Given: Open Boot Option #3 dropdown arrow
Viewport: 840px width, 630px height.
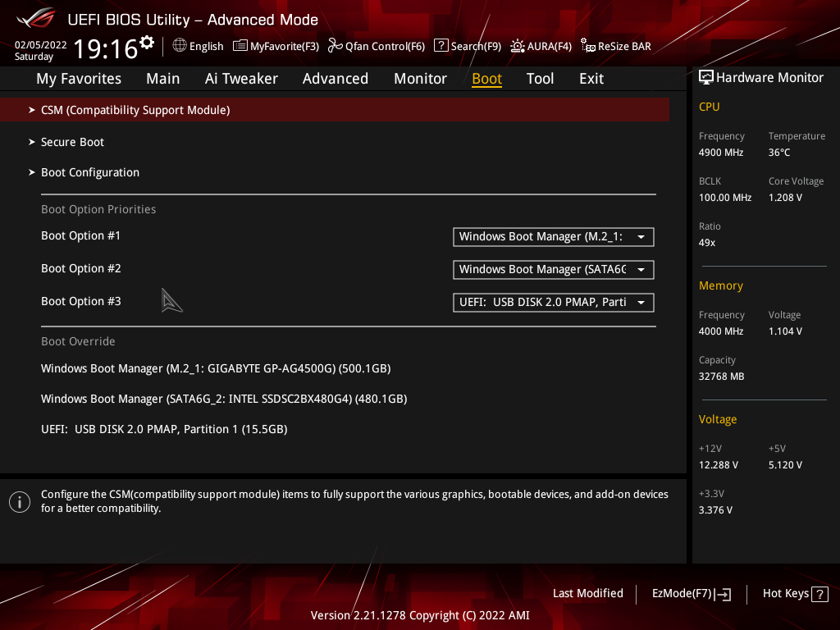Looking at the screenshot, I should click(x=641, y=303).
